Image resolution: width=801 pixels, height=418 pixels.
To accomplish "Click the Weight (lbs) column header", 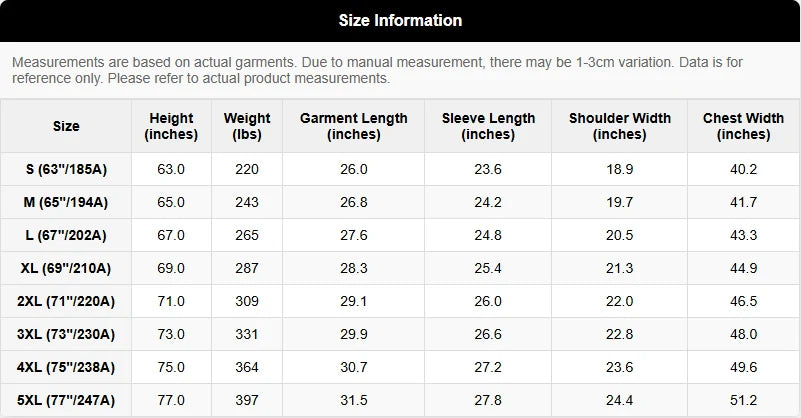I will pyautogui.click(x=247, y=126).
